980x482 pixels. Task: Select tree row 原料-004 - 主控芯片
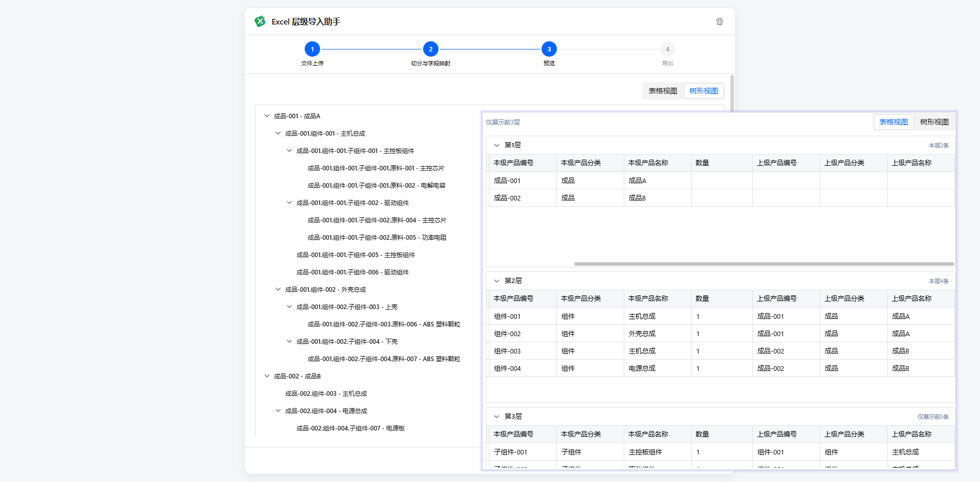click(377, 220)
